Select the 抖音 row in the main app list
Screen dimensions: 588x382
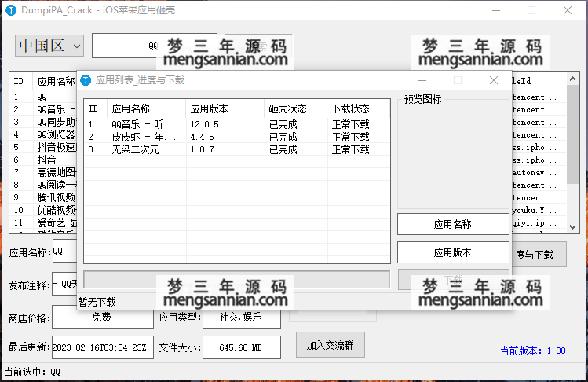point(42,160)
